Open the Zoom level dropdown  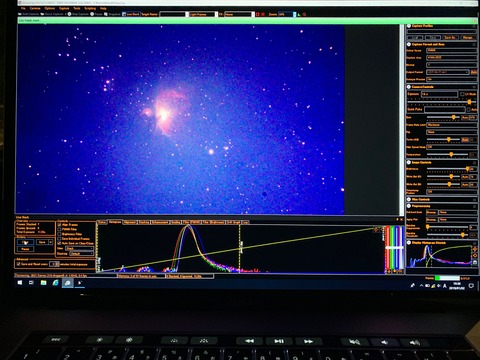pyautogui.click(x=287, y=14)
